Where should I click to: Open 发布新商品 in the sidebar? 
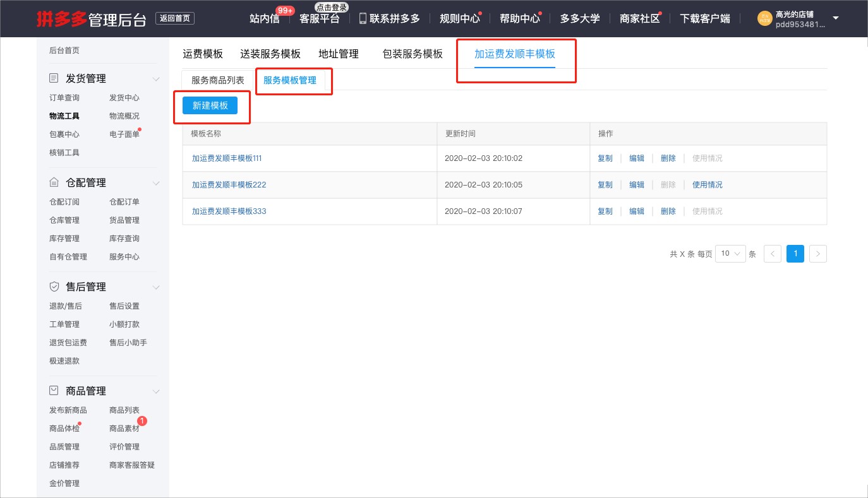click(x=68, y=410)
